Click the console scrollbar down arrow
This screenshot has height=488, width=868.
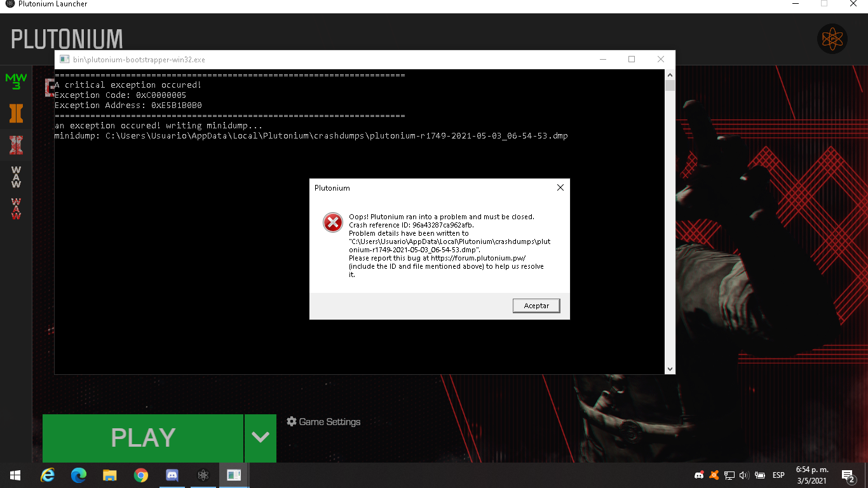pos(670,369)
